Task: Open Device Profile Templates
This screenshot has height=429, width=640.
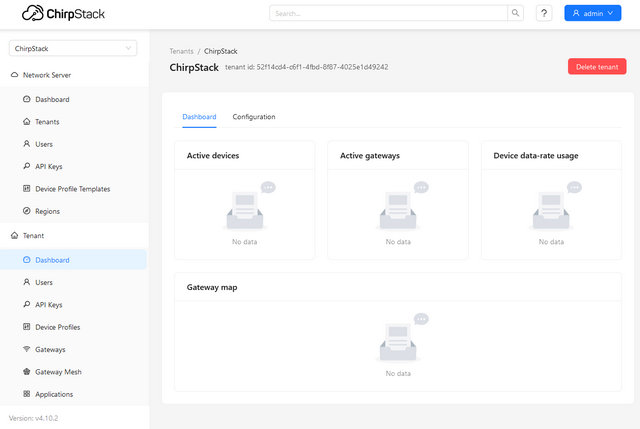Action: [72, 189]
